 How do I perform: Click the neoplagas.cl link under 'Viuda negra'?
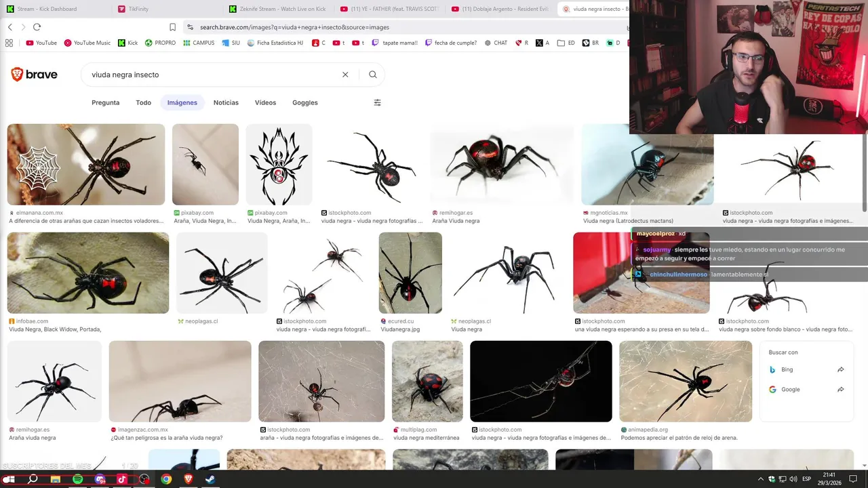(x=474, y=321)
